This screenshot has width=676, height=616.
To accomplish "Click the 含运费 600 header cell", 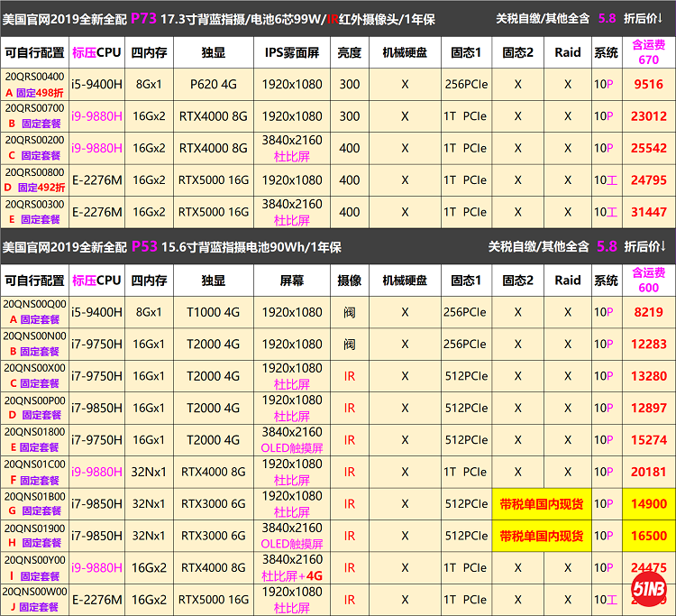I will tap(648, 280).
